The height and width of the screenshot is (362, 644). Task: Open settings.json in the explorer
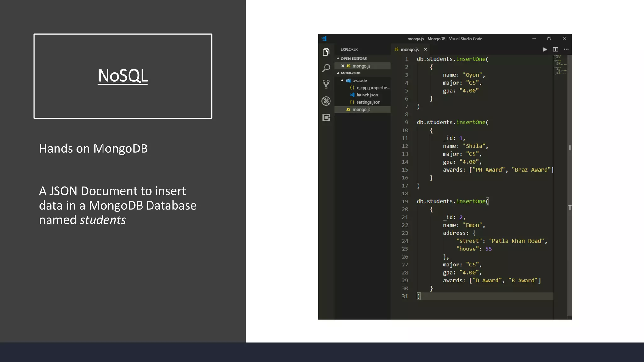[x=368, y=102]
